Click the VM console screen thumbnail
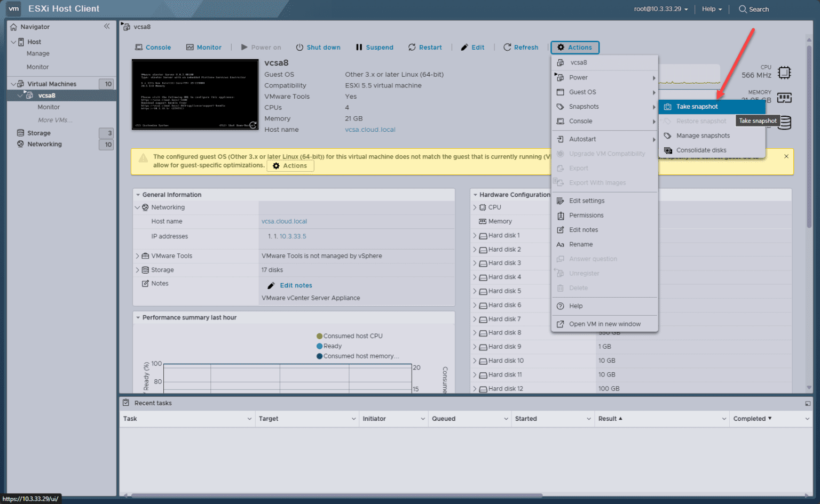The image size is (820, 504). tap(195, 95)
